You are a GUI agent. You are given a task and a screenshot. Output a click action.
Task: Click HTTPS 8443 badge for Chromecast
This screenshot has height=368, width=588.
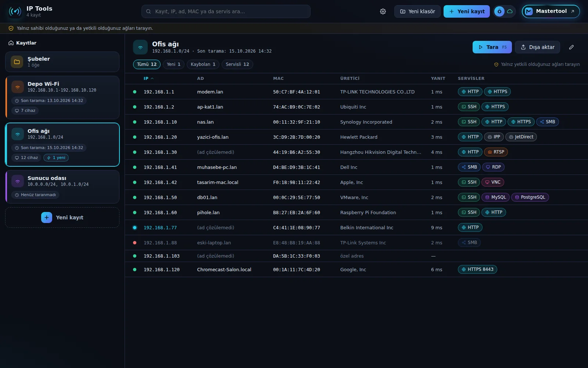click(477, 269)
